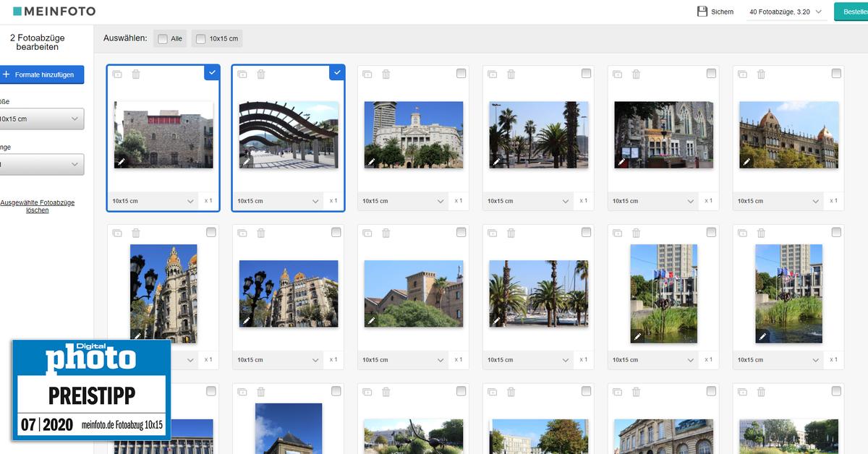
Task: Click pencil icon on landscape street lamp photo
Action: tap(246, 320)
